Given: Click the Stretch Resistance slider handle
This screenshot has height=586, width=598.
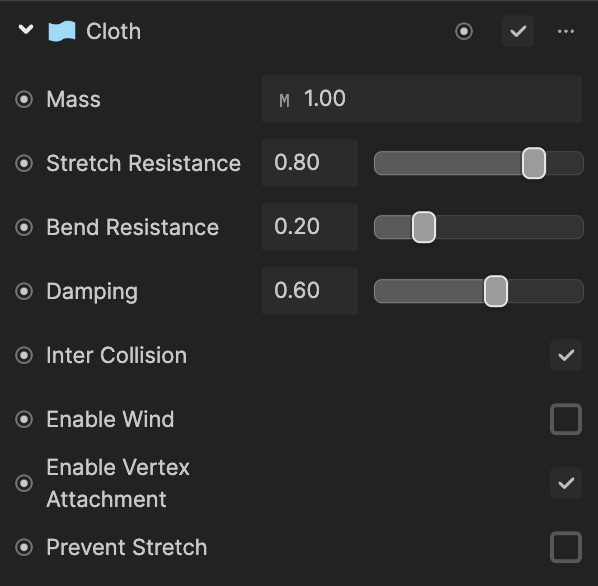Looking at the screenshot, I should (x=534, y=163).
